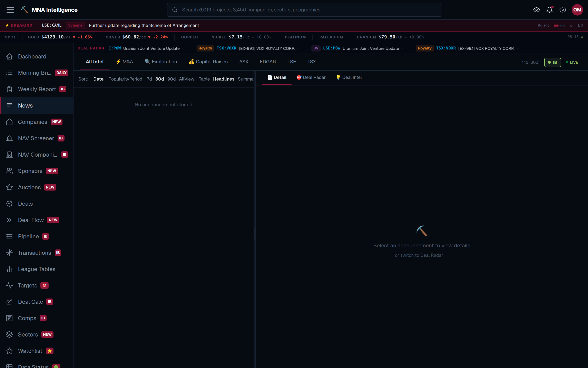Open the OM user avatar
The height and width of the screenshot is (368, 588).
click(577, 10)
